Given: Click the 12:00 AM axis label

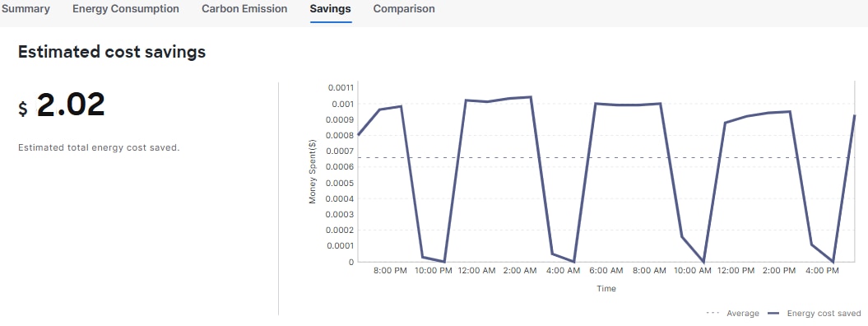Looking at the screenshot, I should (476, 271).
